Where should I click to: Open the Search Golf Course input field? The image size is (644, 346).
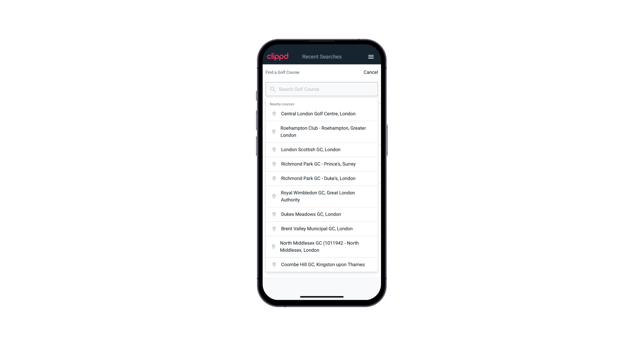click(322, 89)
